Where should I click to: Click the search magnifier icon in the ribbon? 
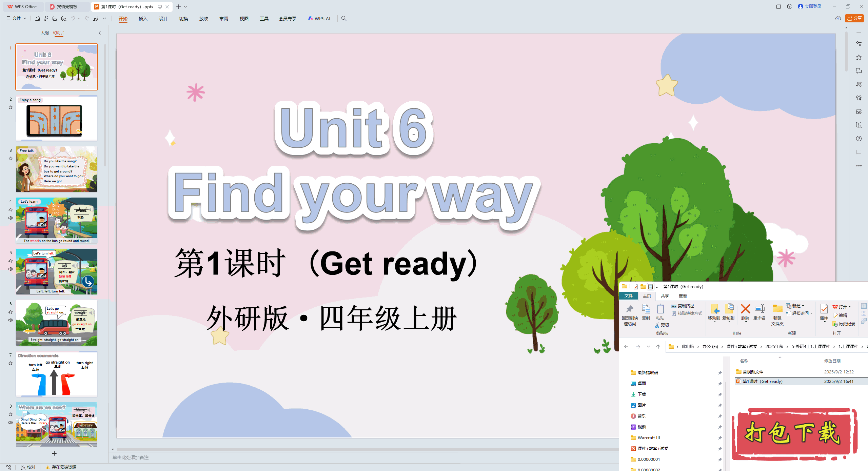344,19
